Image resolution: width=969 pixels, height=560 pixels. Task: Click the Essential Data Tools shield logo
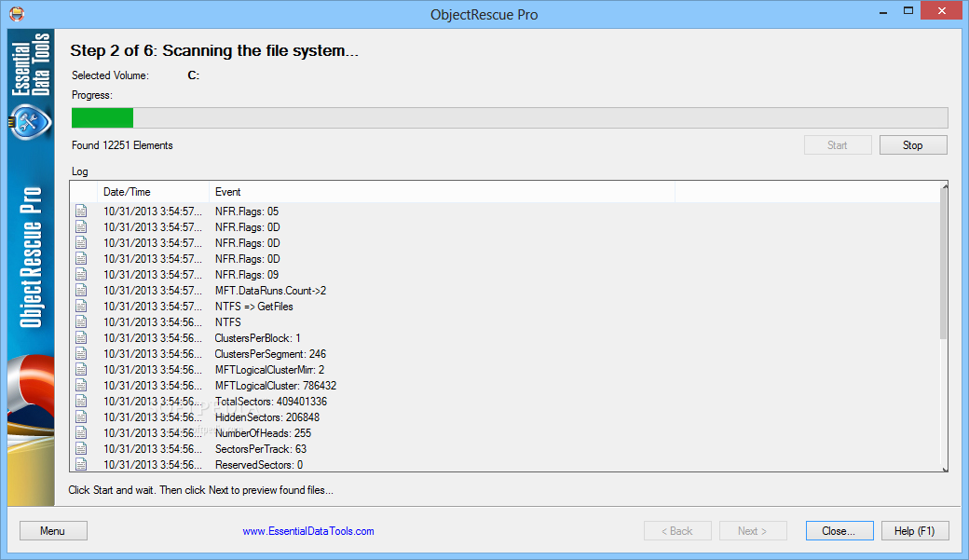pos(30,122)
